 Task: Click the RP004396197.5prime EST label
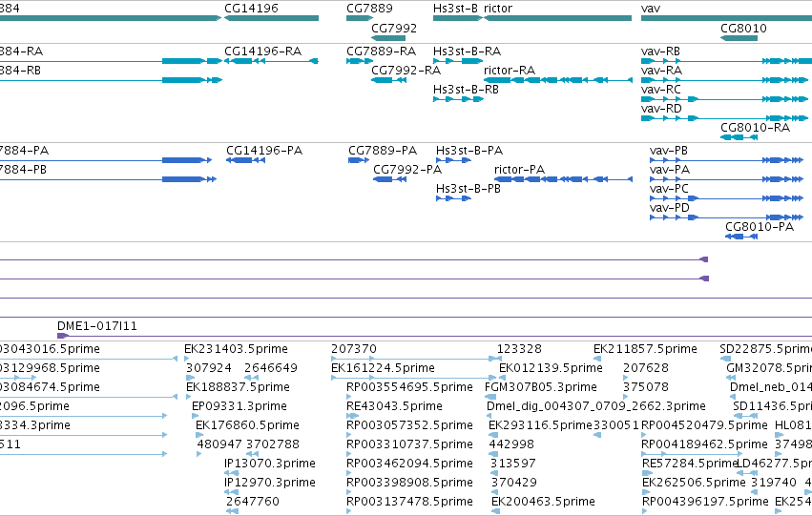click(705, 502)
